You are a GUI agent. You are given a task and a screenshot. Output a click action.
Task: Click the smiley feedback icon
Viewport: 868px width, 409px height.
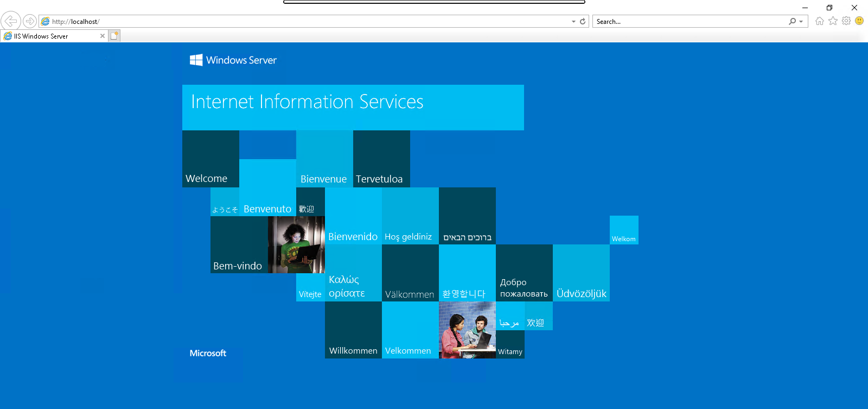pos(859,21)
